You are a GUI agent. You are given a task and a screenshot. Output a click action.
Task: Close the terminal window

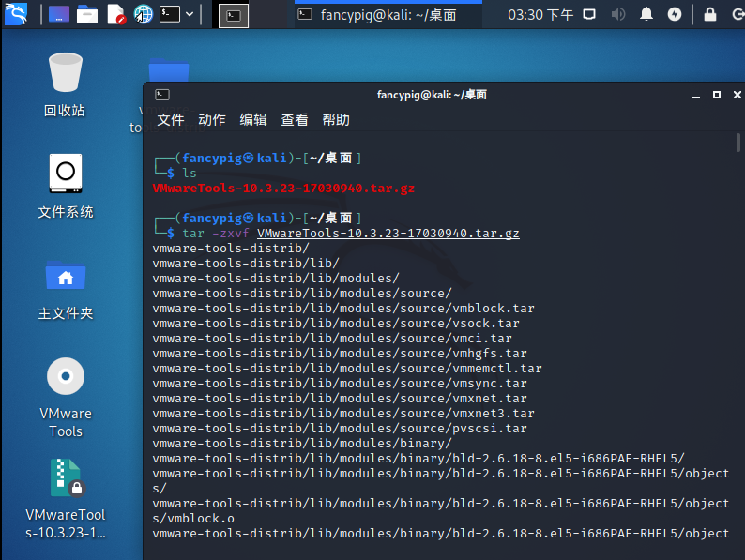pos(737,95)
